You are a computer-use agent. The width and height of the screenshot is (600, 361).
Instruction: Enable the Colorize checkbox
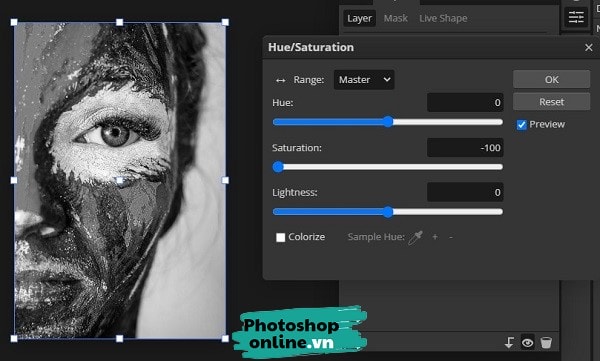(280, 237)
